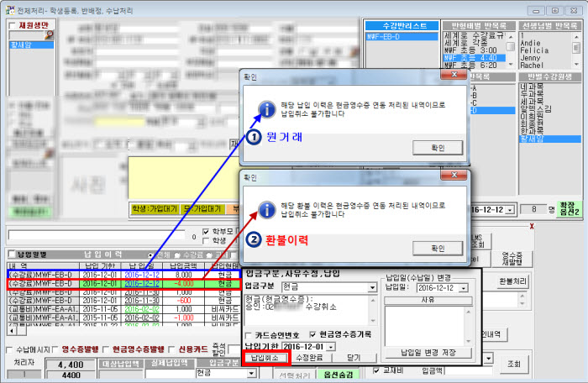
Task: Enable the 신용카드 checkbox
Action: click(x=172, y=349)
